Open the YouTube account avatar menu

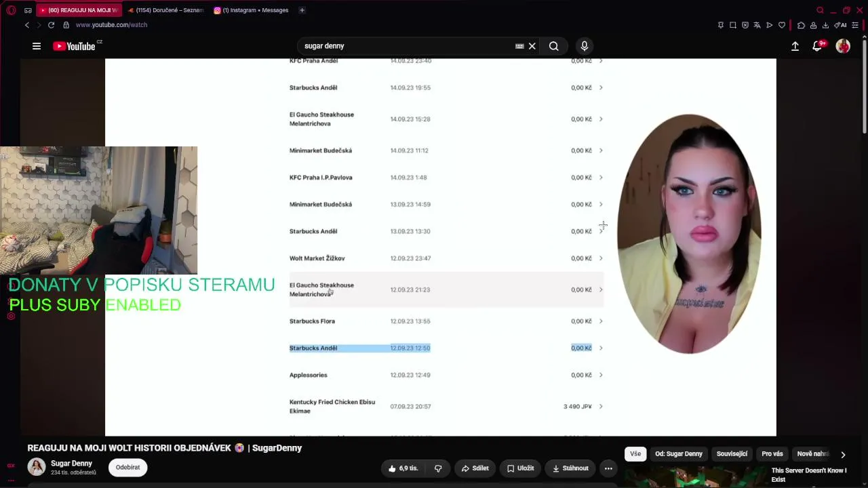[843, 46]
